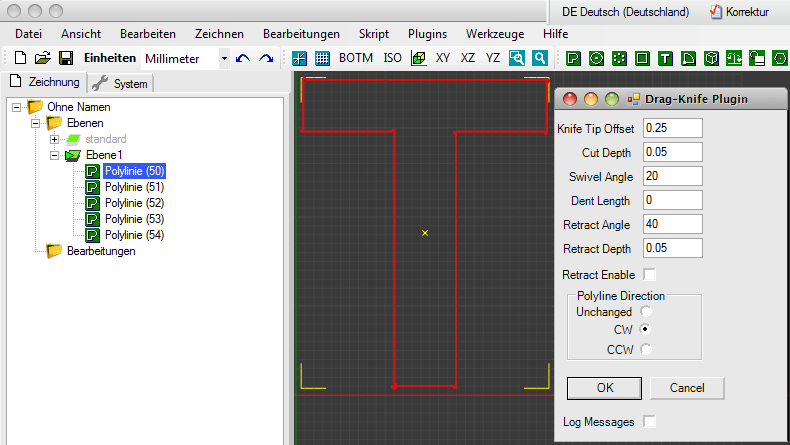Image resolution: width=790 pixels, height=445 pixels.
Task: Open the Zeichnen menu
Action: point(220,34)
